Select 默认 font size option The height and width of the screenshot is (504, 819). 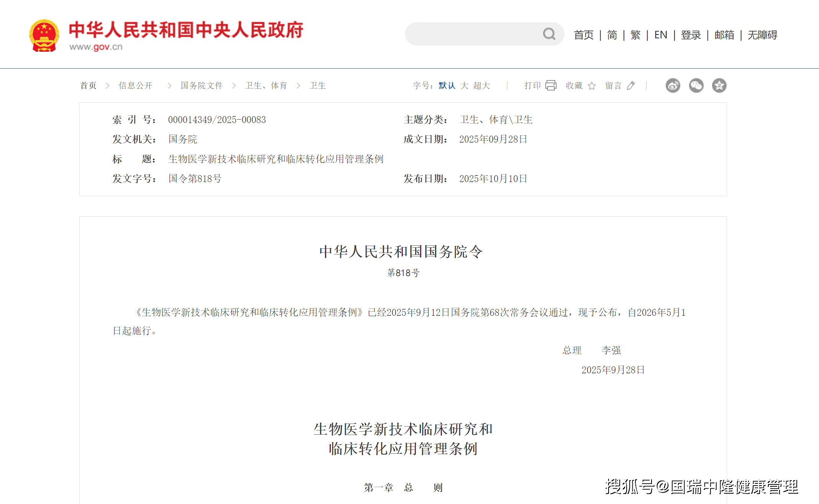tap(447, 85)
